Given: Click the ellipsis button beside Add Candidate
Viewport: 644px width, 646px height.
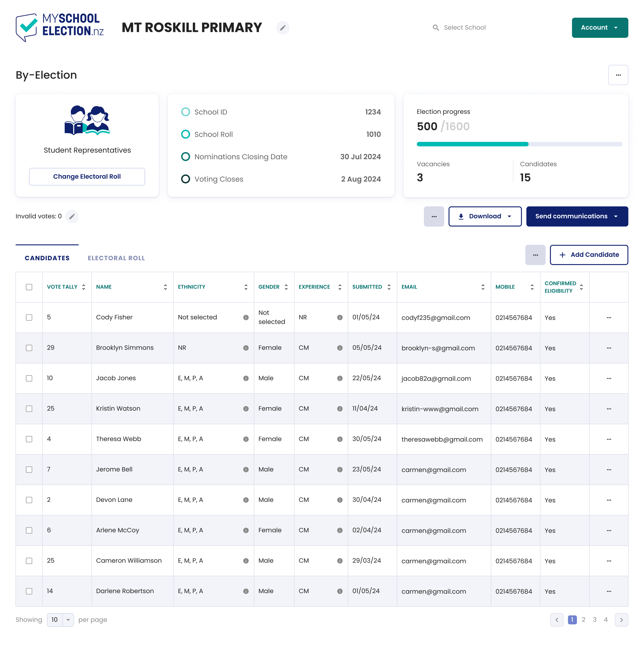Looking at the screenshot, I should (x=535, y=255).
